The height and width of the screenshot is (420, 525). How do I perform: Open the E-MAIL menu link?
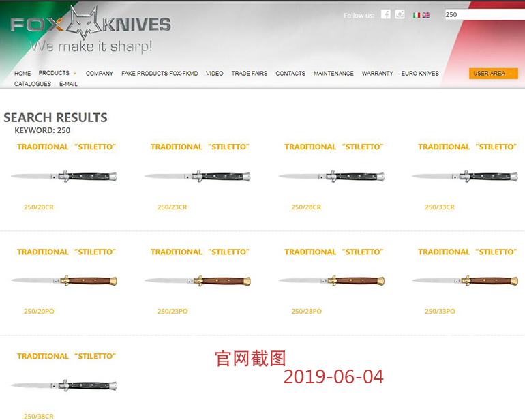click(68, 84)
